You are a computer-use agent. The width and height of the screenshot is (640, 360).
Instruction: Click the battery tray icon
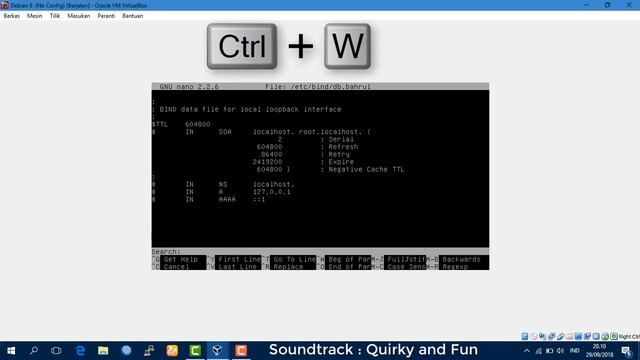coord(549,351)
